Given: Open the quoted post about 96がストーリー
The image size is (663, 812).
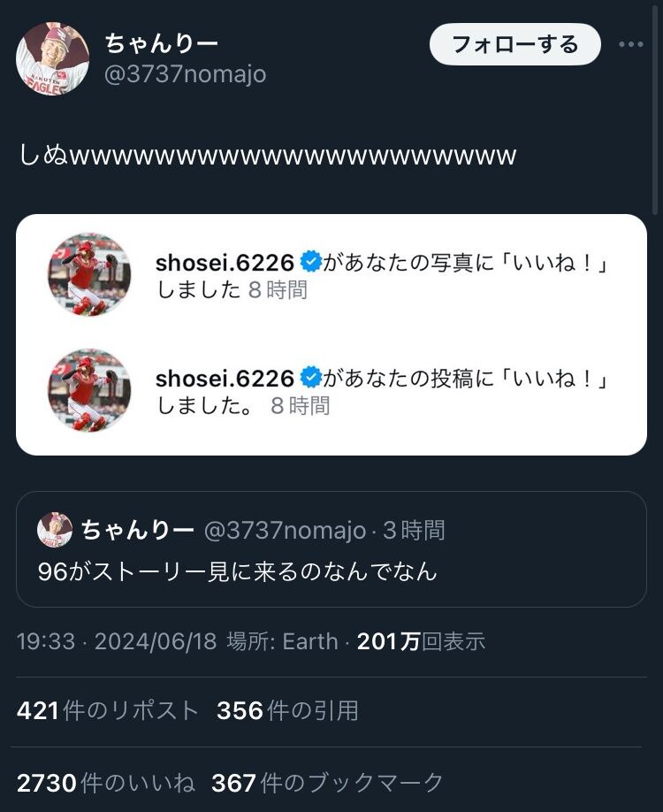Looking at the screenshot, I should pos(331,571).
